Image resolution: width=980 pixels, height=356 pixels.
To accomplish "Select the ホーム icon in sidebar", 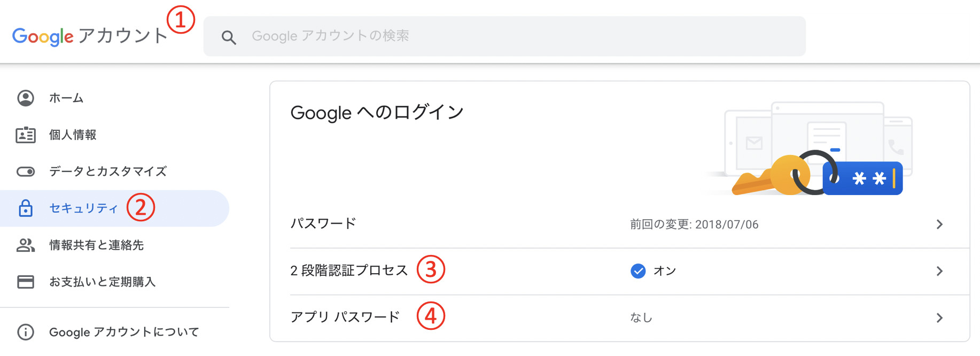I will coord(24,98).
